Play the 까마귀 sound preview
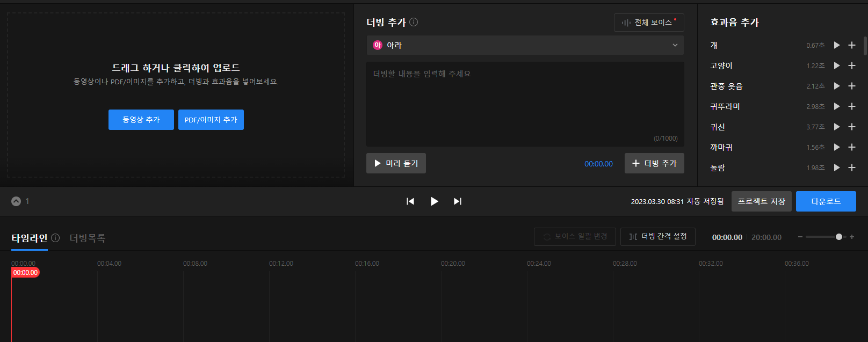This screenshot has width=868, height=342. (836, 147)
